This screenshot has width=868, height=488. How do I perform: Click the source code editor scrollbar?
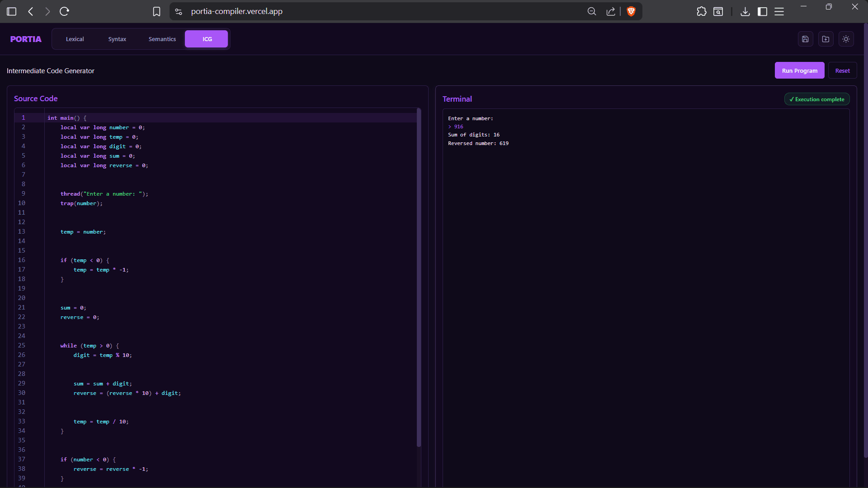[419, 277]
